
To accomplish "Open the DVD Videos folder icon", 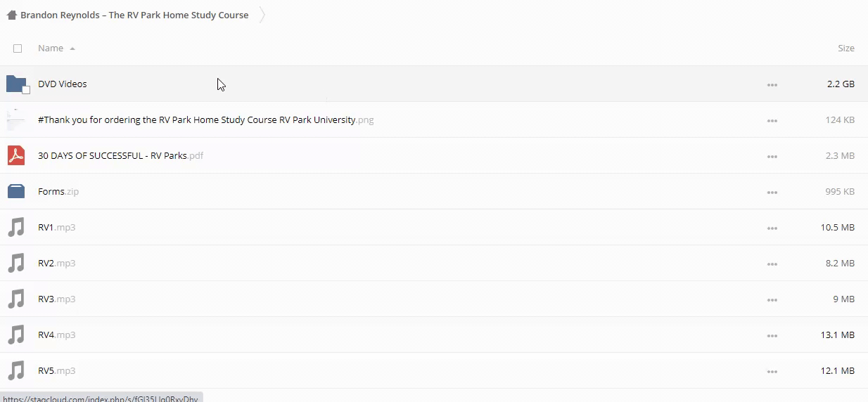I will coord(16,84).
